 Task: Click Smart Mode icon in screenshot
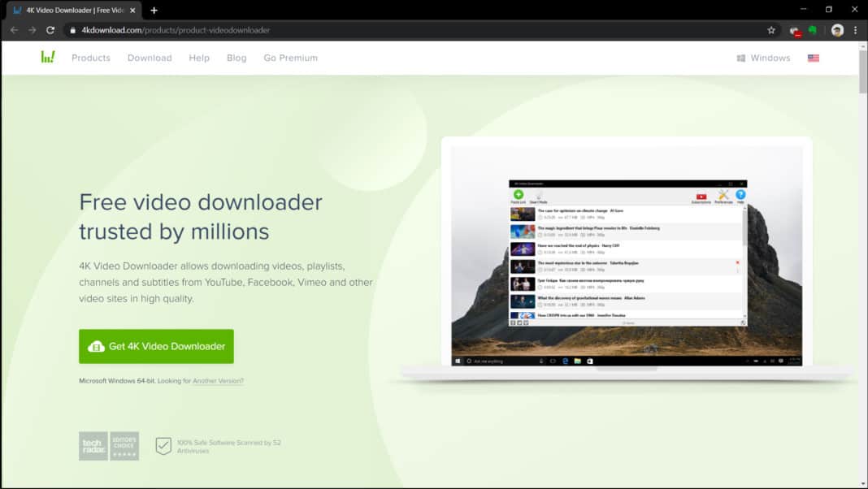tap(538, 195)
